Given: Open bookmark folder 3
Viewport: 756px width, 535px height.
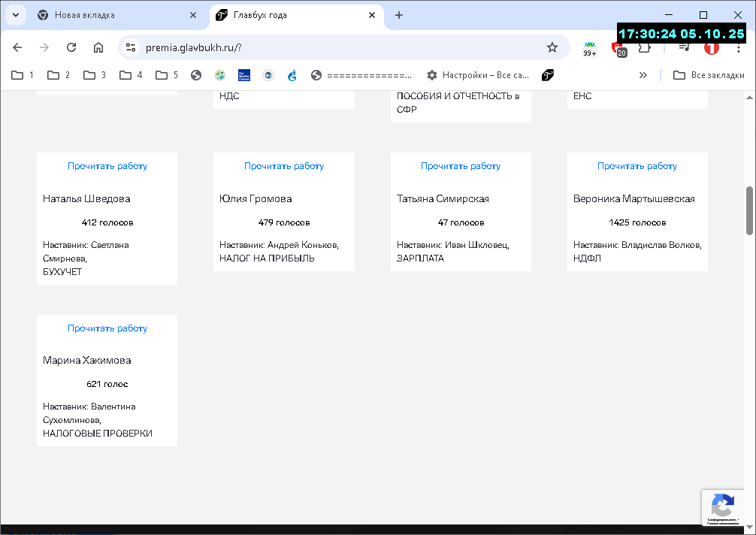Looking at the screenshot, I should (95, 75).
